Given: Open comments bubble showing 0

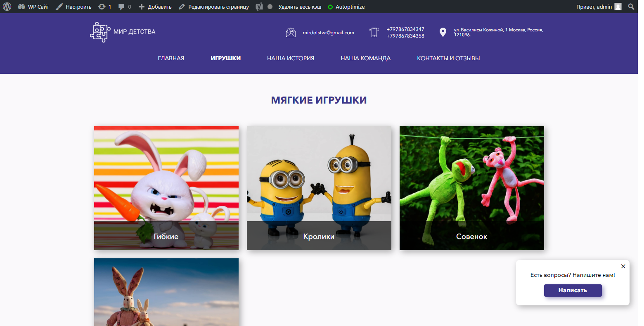Looking at the screenshot, I should (125, 7).
